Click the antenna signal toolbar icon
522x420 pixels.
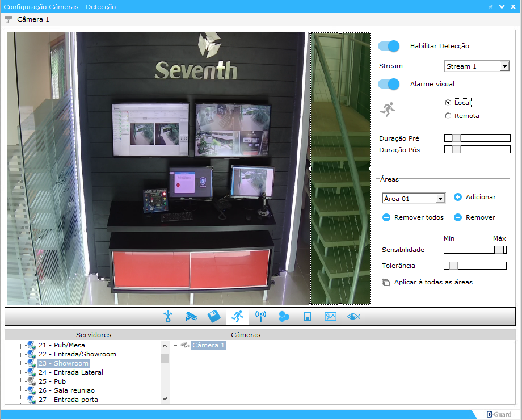(x=260, y=317)
